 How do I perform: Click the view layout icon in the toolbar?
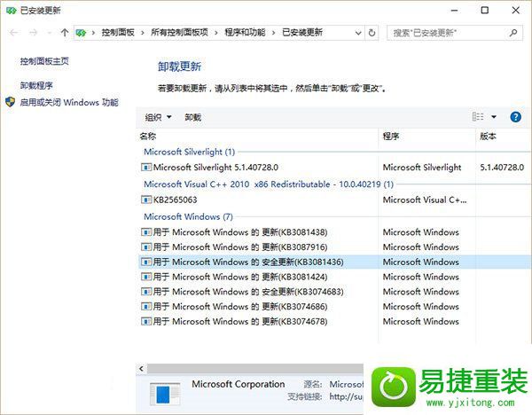point(478,117)
